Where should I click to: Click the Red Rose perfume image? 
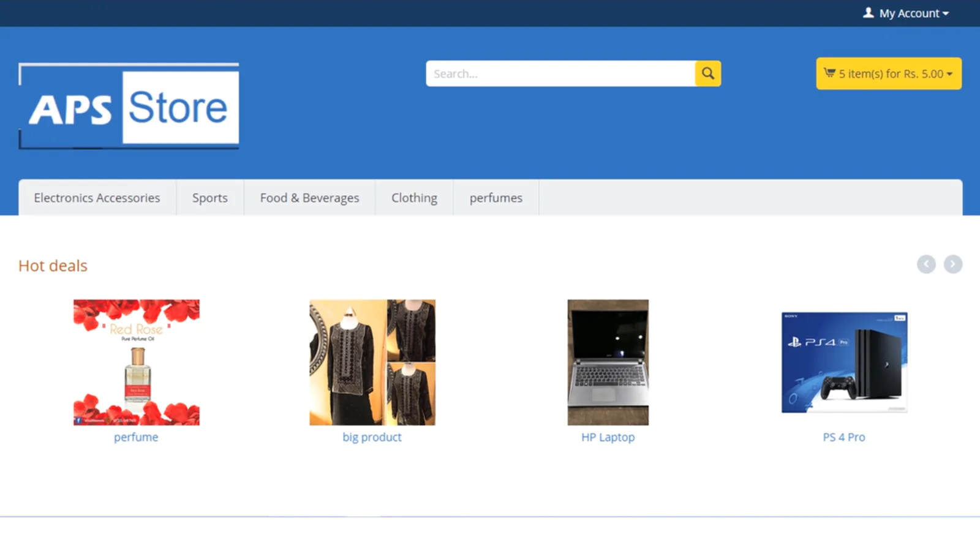pos(136,362)
